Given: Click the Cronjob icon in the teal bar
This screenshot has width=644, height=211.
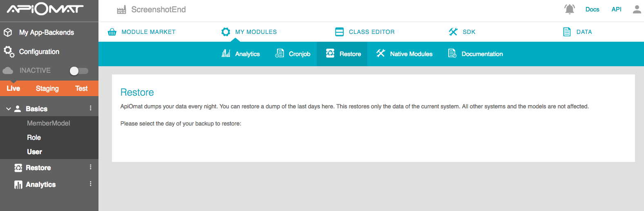Looking at the screenshot, I should coord(280,54).
